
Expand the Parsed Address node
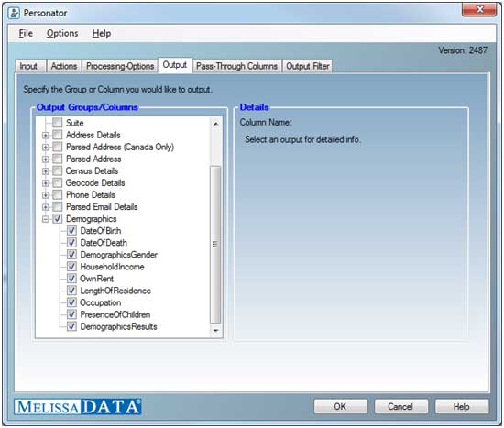45,159
